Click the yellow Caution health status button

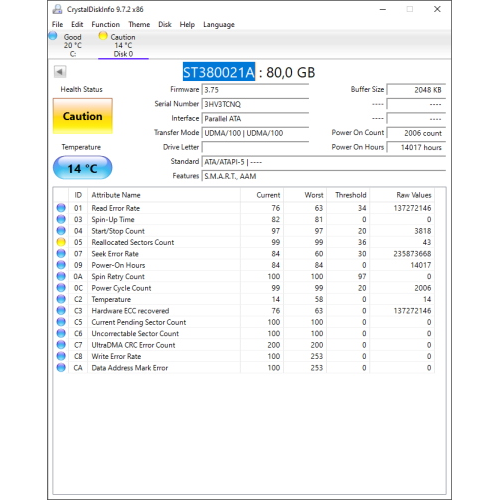[x=83, y=116]
